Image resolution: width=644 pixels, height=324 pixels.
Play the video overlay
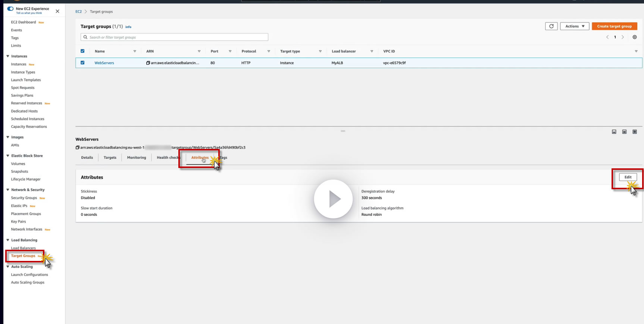coord(333,199)
